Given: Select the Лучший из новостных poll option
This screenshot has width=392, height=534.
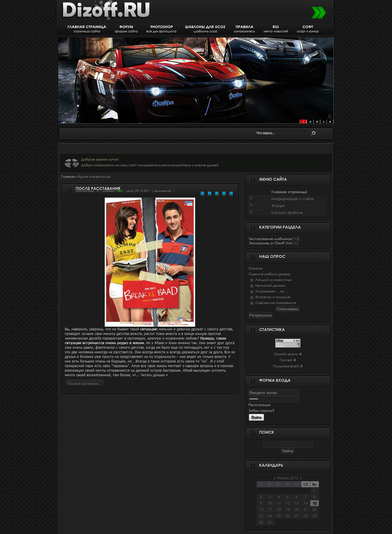Looking at the screenshot, I should [253, 280].
